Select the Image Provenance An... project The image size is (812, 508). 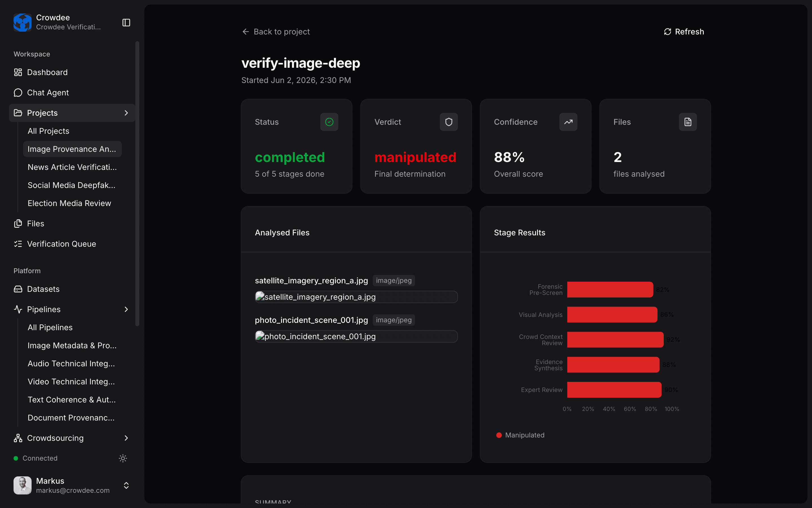coord(72,149)
